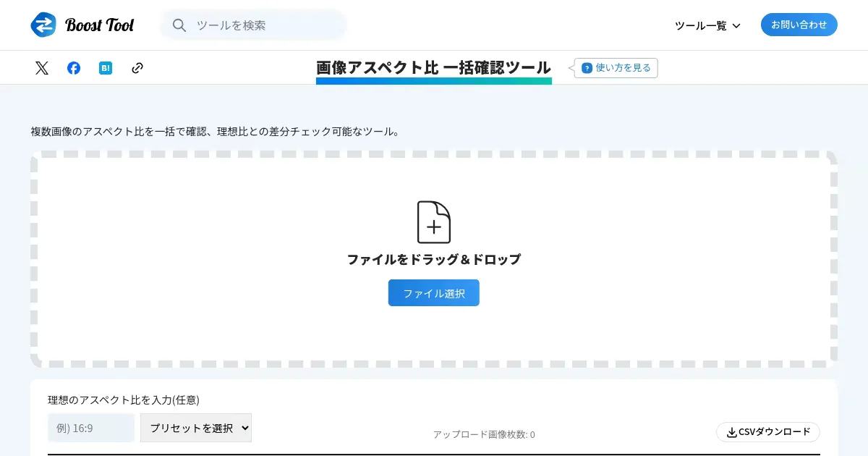Copy page URL with the link icon
Screen dimensions: 868x456
click(137, 68)
